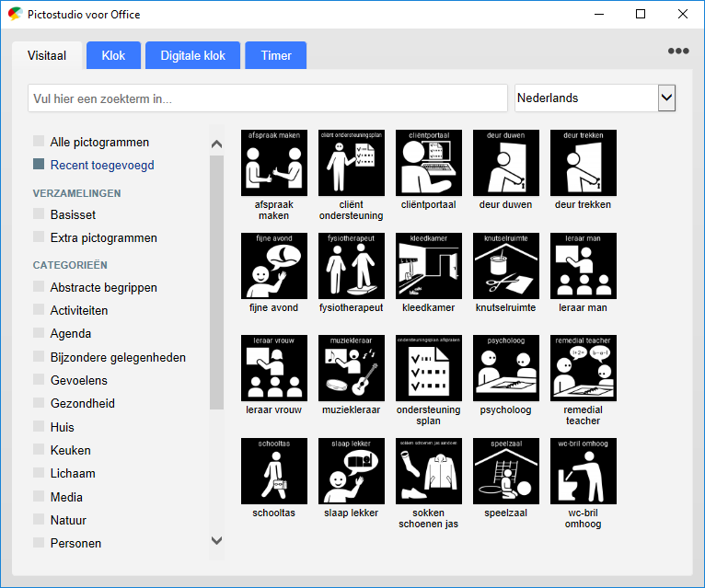Insert the 'fijne avond' pictogram
The width and height of the screenshot is (705, 588).
(x=274, y=266)
